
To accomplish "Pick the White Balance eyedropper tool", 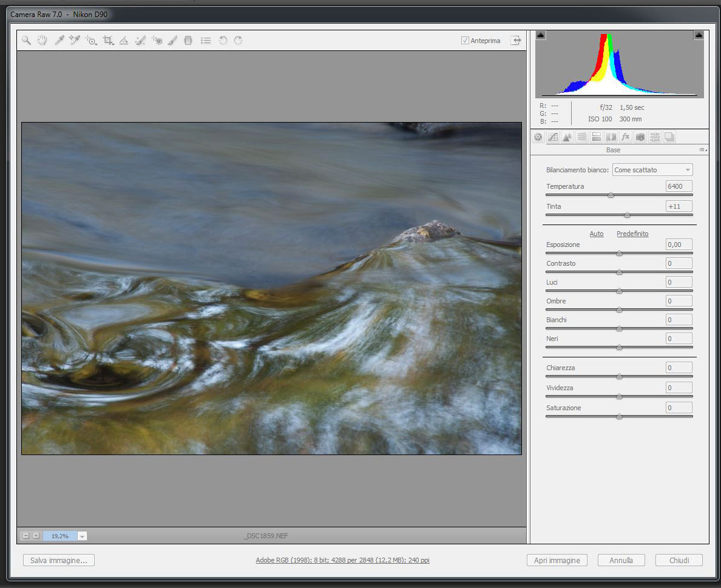I will (x=59, y=41).
